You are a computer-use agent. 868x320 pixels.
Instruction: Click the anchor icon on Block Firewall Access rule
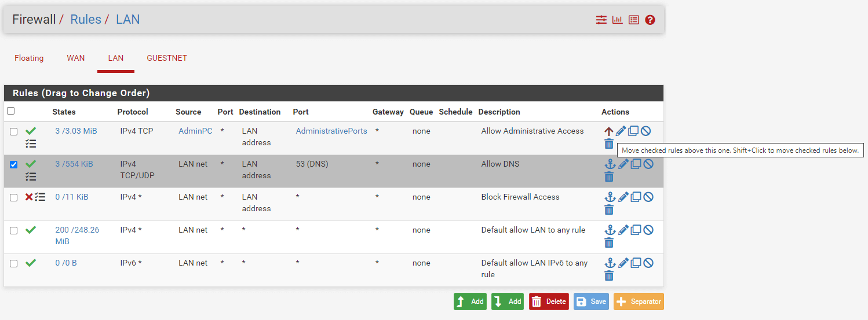[610, 197]
